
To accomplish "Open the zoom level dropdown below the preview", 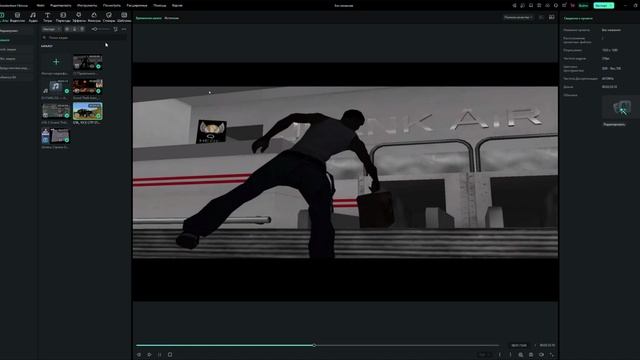I will pos(484,355).
